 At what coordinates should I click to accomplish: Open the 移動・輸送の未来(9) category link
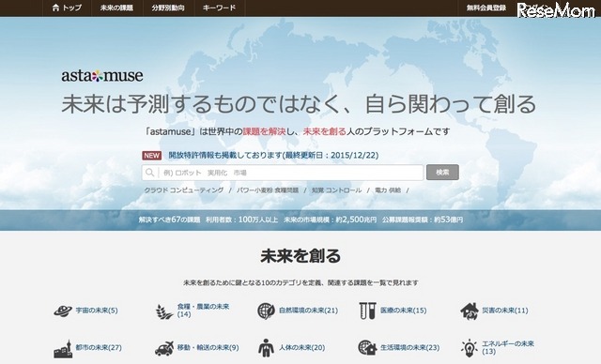(208, 347)
